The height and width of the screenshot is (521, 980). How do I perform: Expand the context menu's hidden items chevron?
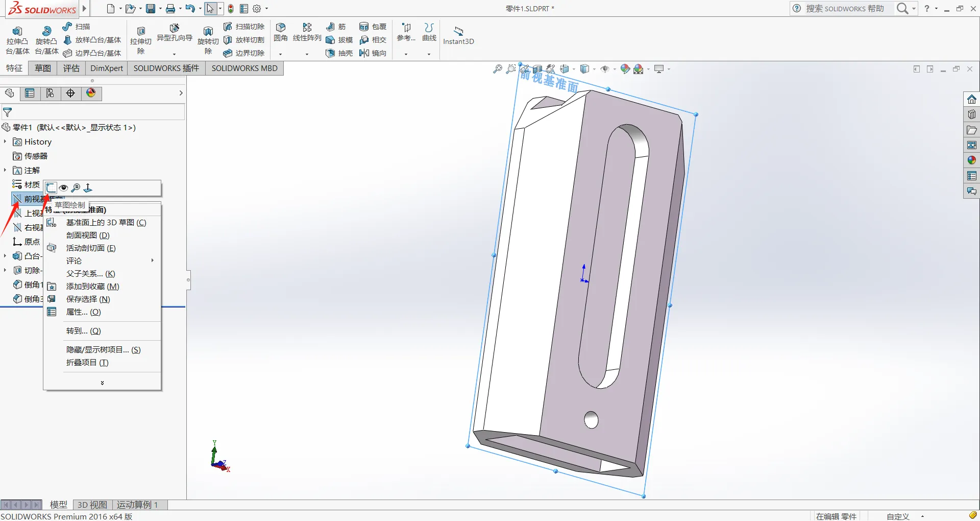click(x=102, y=383)
